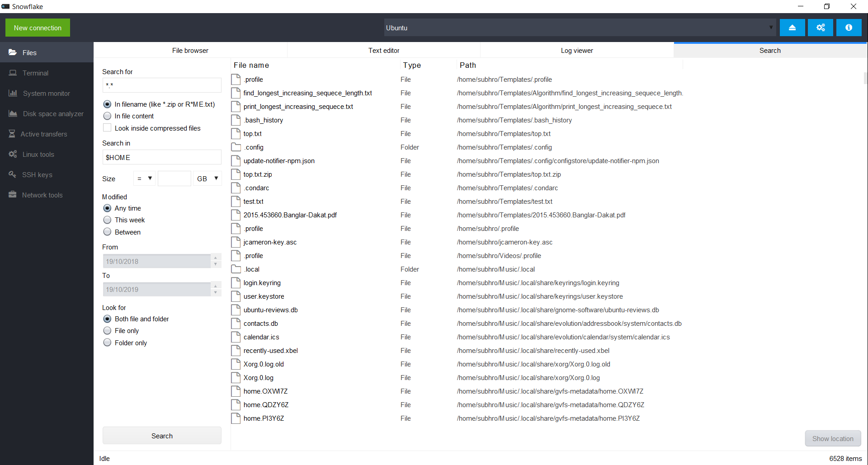Open the Linux tools panel
The width and height of the screenshot is (868, 465).
(x=38, y=154)
